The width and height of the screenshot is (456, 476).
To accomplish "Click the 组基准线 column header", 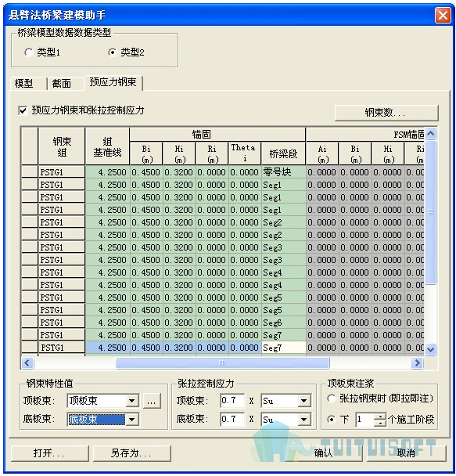I will [x=107, y=146].
